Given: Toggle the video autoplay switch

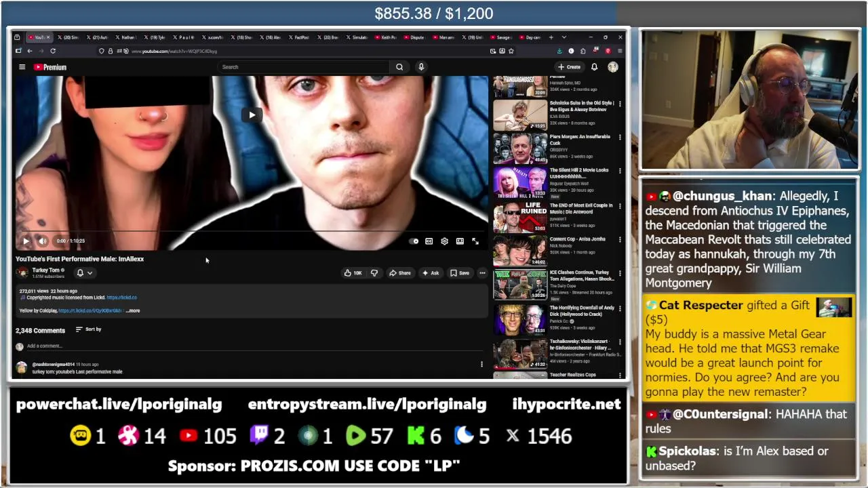Looking at the screenshot, I should (x=414, y=241).
